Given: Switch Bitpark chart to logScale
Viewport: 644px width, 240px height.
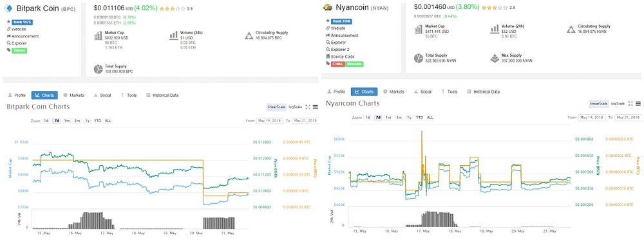Looking at the screenshot, I should click(x=295, y=107).
